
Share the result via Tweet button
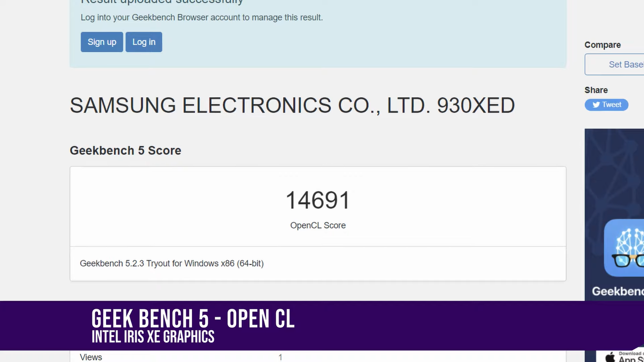[607, 105]
